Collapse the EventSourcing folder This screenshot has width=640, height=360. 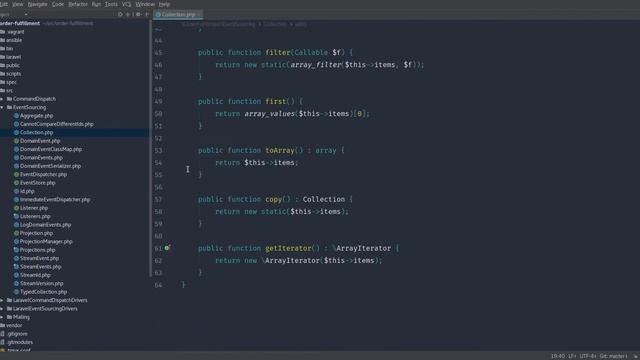[2, 107]
